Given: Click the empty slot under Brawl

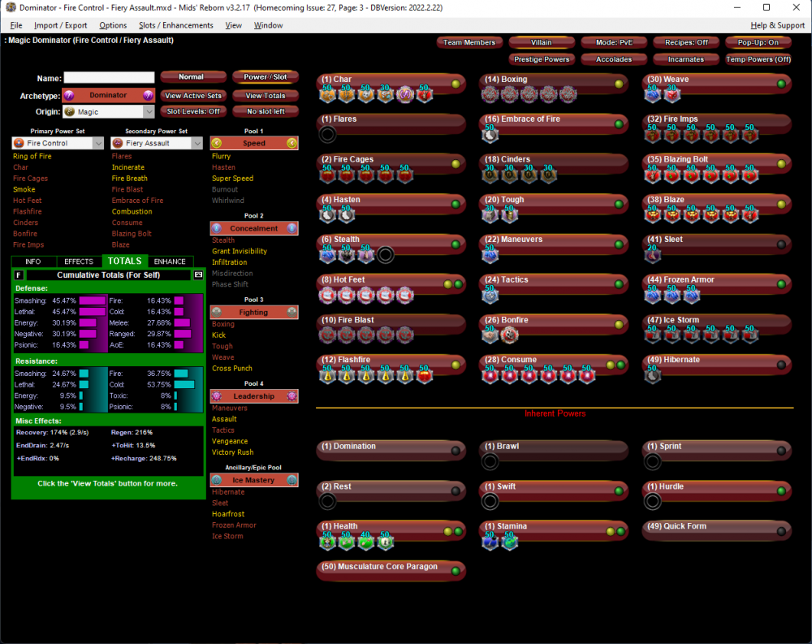Looking at the screenshot, I should point(490,462).
